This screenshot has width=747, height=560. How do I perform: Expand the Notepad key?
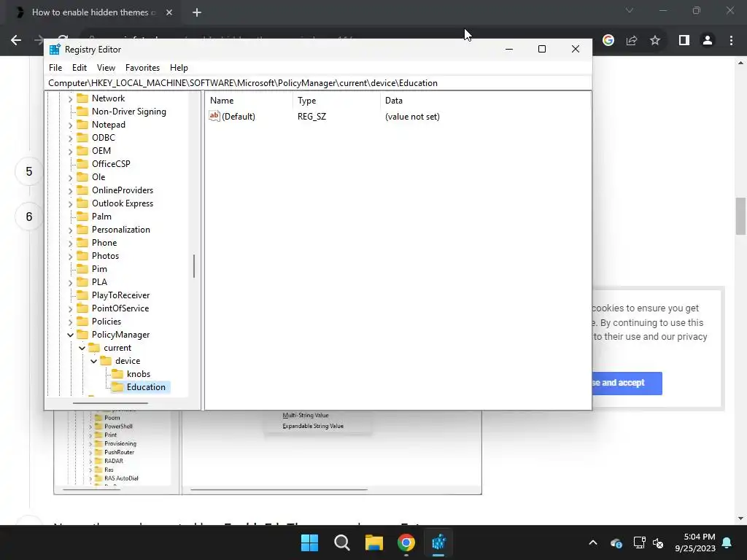[71, 125]
